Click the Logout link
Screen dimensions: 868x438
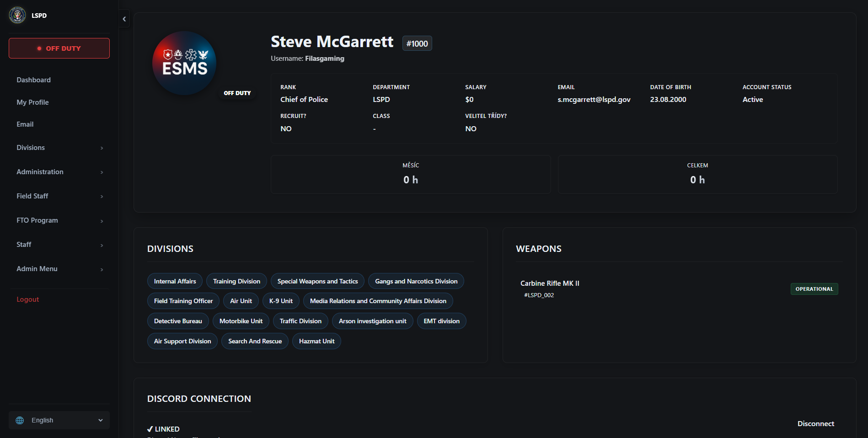click(28, 299)
